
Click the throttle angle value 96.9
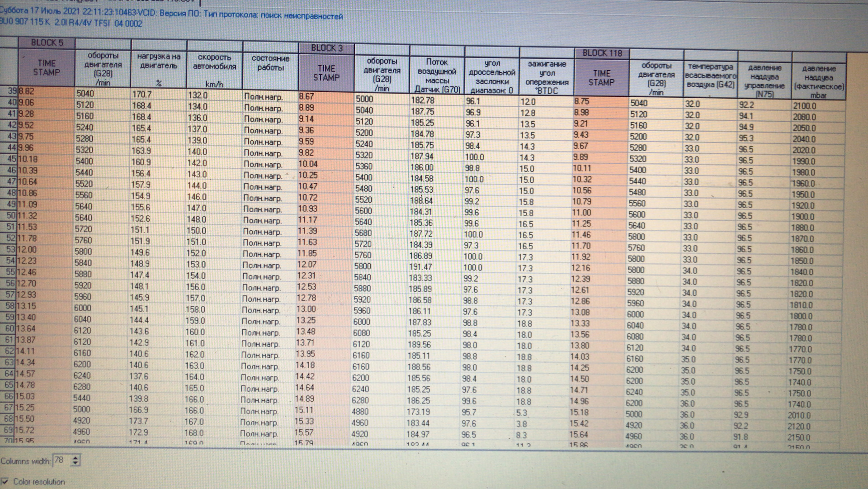(x=473, y=112)
